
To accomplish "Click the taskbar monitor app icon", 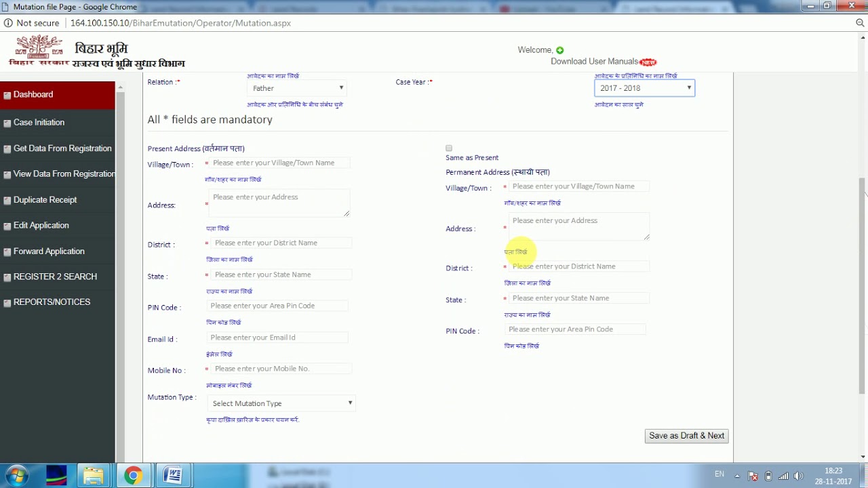I will coord(56,475).
